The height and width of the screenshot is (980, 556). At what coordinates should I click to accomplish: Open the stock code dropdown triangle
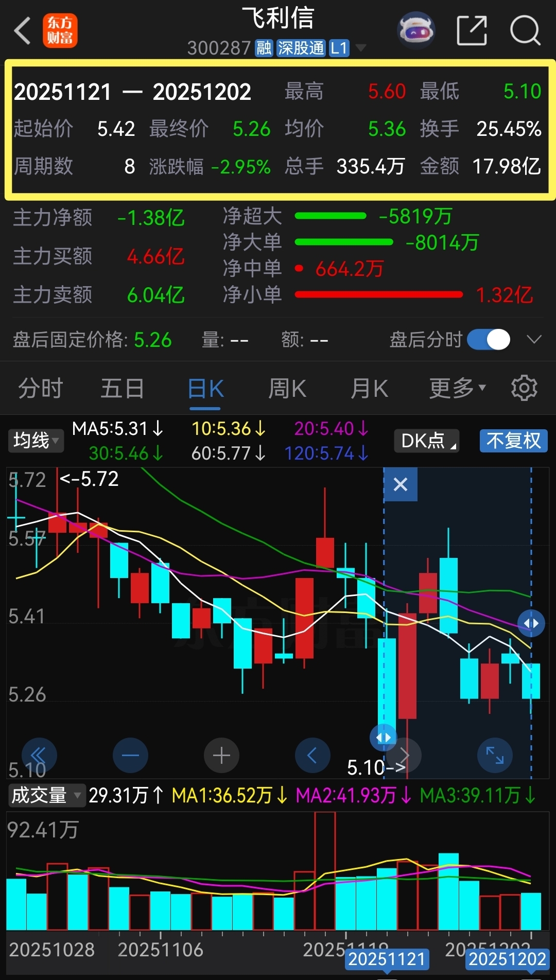tap(361, 48)
